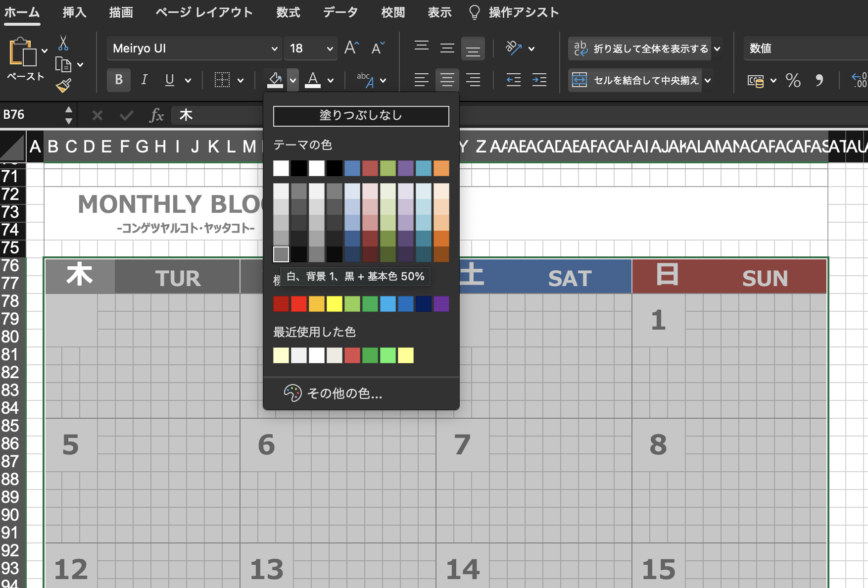
Task: Click the cut scissors icon
Action: click(x=63, y=43)
